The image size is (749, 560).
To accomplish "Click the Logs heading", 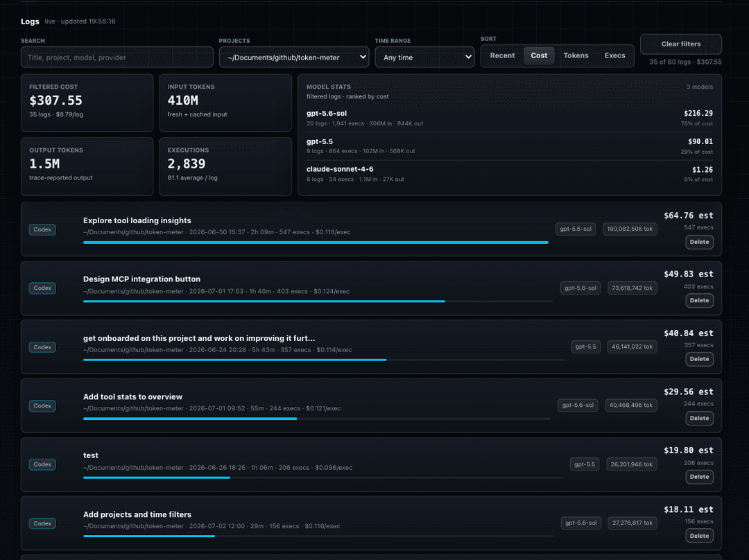I will click(x=30, y=21).
